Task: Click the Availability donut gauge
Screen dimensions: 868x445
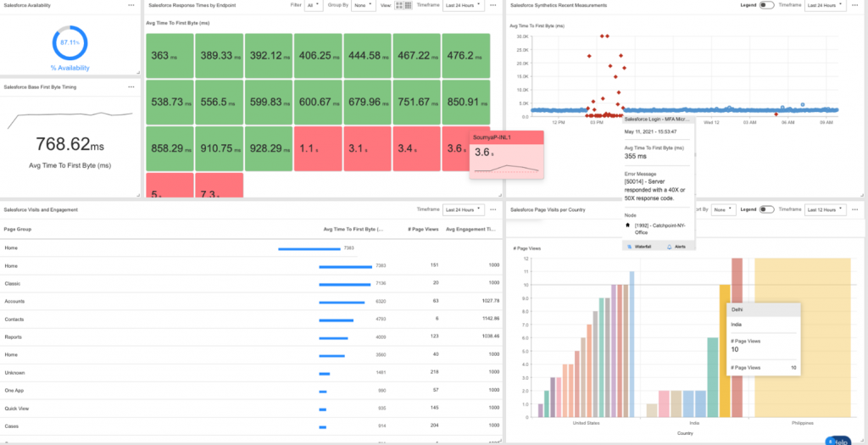Action: (70, 42)
